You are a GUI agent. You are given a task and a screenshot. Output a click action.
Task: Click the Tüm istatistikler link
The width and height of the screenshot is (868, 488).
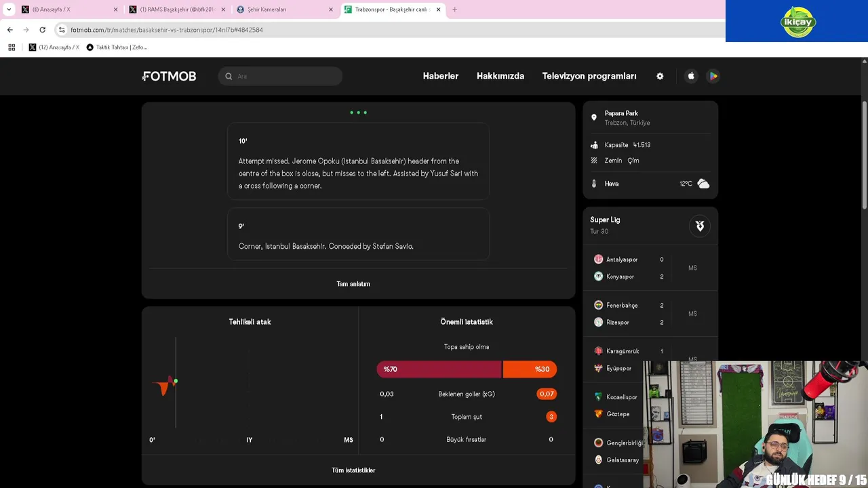tap(353, 470)
